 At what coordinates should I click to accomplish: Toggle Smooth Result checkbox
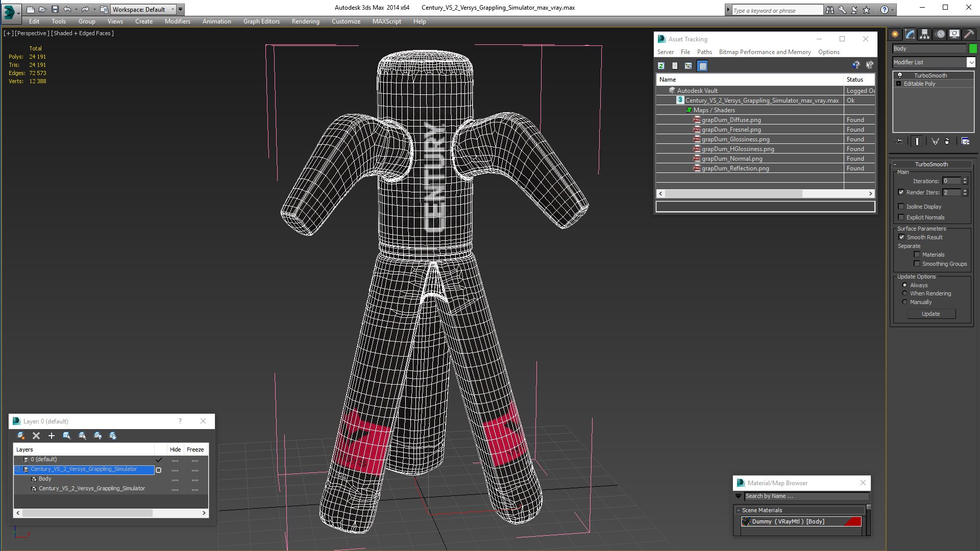(901, 237)
